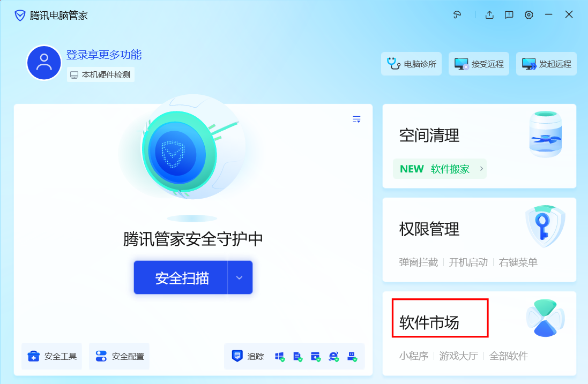Open the list menu icon in the scan panel
The width and height of the screenshot is (588, 384).
click(356, 119)
